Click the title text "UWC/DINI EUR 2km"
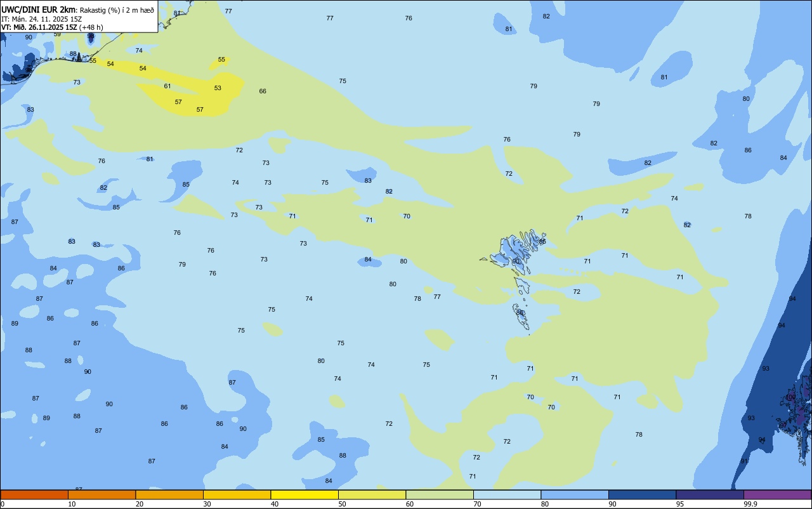812x509 pixels. pyautogui.click(x=38, y=9)
